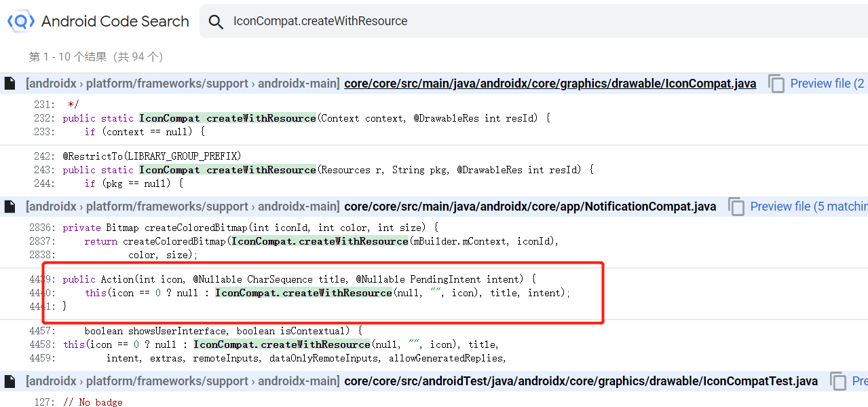Screen dimensions: 868x407
Task: Click the "Preview file (5 matchin" text link
Action: pyautogui.click(x=808, y=207)
